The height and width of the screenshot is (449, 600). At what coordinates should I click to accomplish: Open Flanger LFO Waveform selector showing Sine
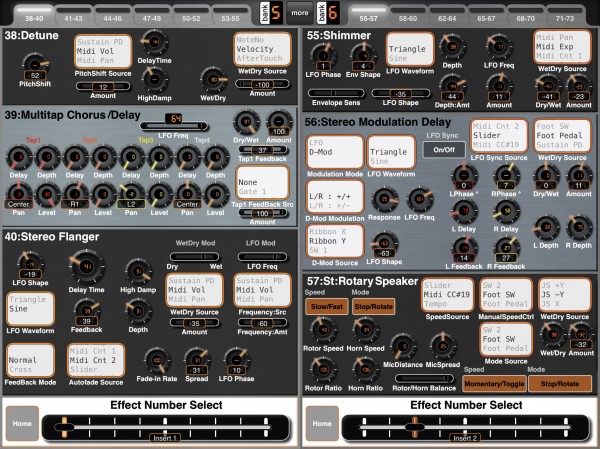point(30,309)
